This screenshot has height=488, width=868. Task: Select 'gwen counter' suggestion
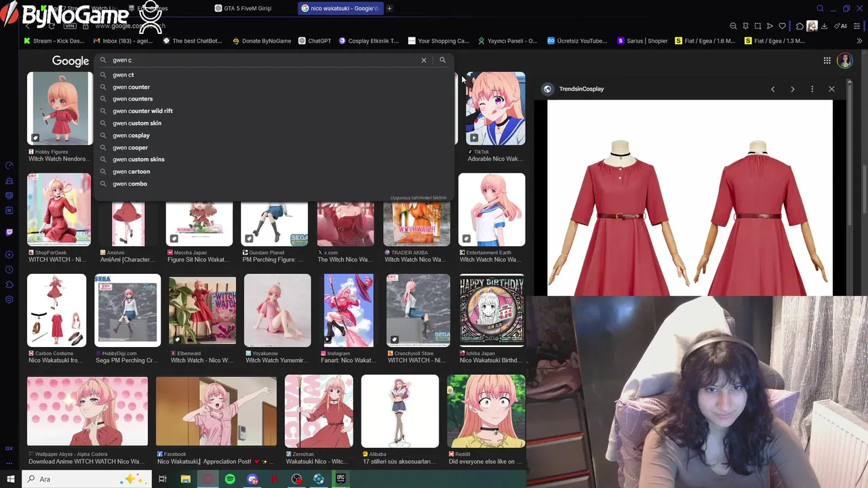[273, 87]
